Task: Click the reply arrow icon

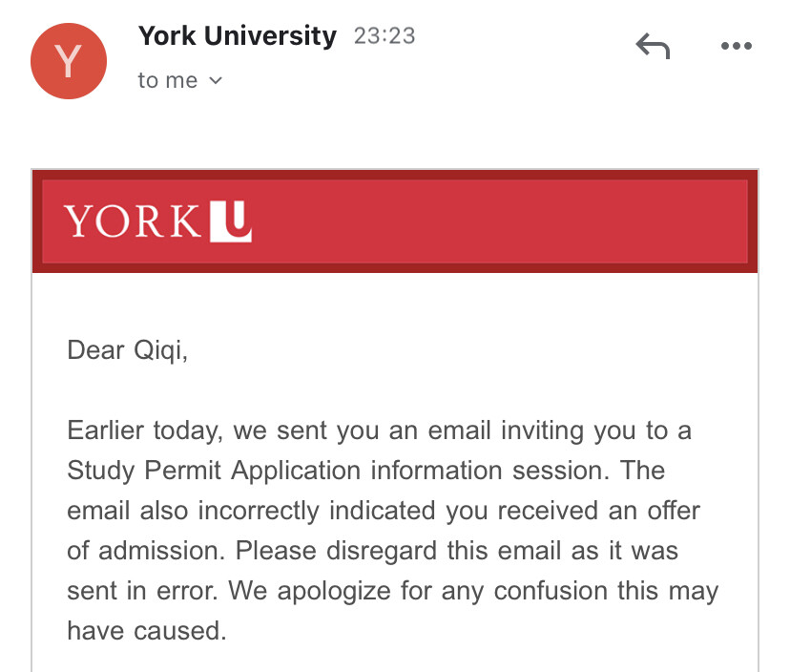Action: click(653, 45)
